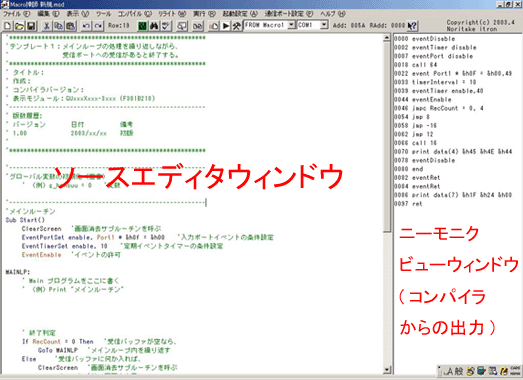
Task: Open the hammer tools settings icon
Action: pos(236,26)
